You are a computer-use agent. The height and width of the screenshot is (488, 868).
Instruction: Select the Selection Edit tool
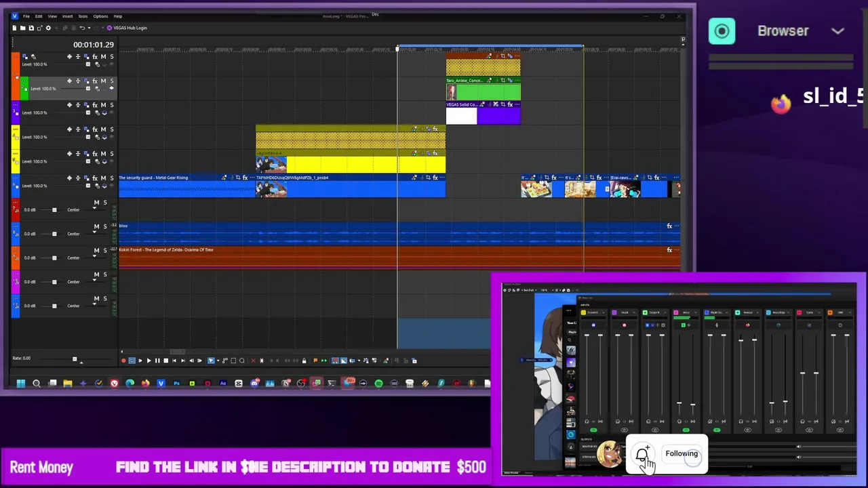[x=233, y=361]
